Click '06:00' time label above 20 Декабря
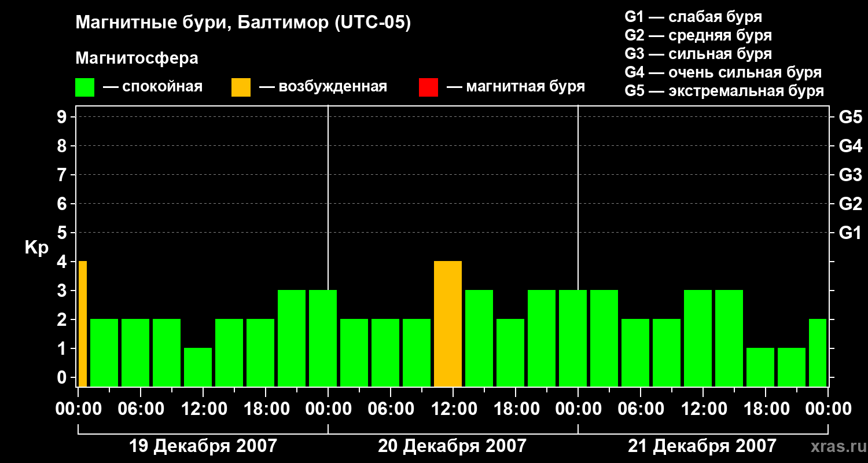This screenshot has height=463, width=868. [x=391, y=409]
